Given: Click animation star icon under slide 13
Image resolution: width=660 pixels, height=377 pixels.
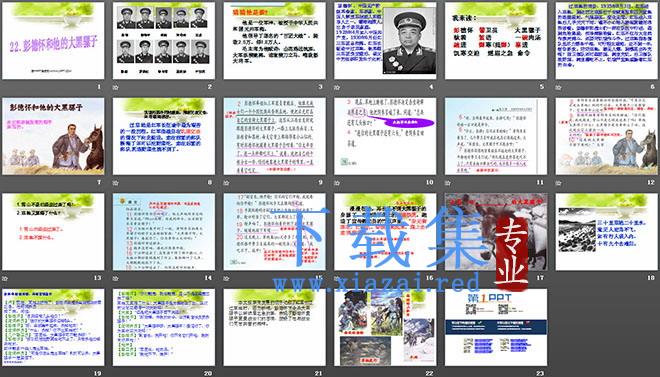Looking at the screenshot, I should tap(5, 278).
